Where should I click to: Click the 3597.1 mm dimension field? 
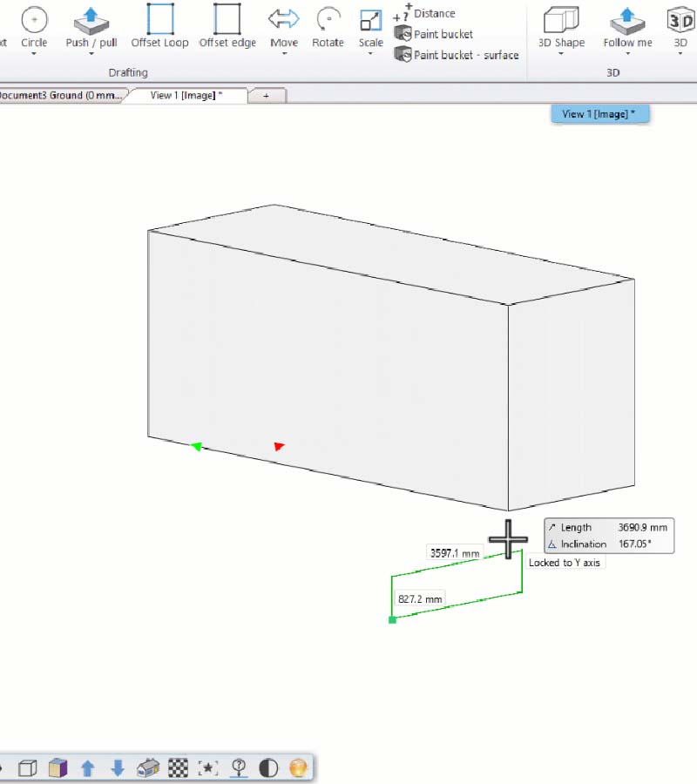tap(455, 553)
